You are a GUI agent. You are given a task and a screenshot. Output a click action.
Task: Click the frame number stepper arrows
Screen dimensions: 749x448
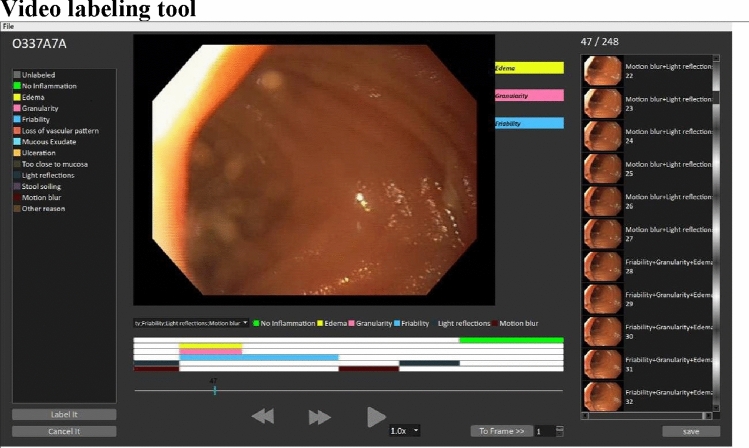pyautogui.click(x=560, y=431)
